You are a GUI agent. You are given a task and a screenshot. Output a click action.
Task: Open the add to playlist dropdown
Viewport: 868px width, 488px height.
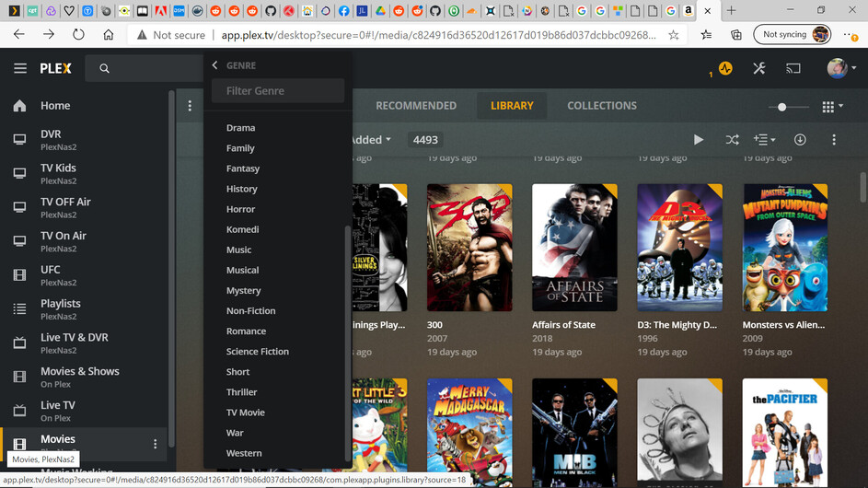tap(764, 140)
